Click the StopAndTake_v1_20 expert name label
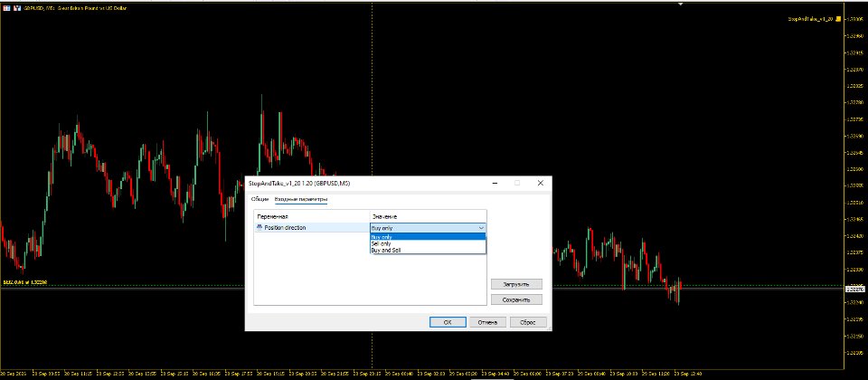This screenshot has width=868, height=380. [x=811, y=19]
